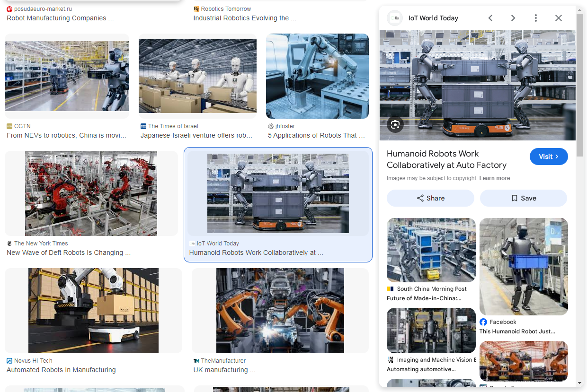Open Imaging and Machine Vision related image thumbnail
The height and width of the screenshot is (392, 587).
431,331
